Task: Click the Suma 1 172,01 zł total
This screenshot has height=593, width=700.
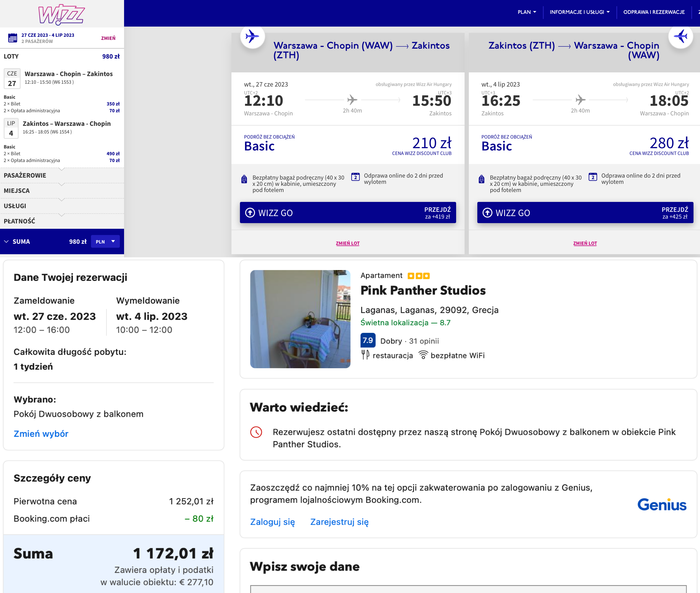Action: pos(114,553)
